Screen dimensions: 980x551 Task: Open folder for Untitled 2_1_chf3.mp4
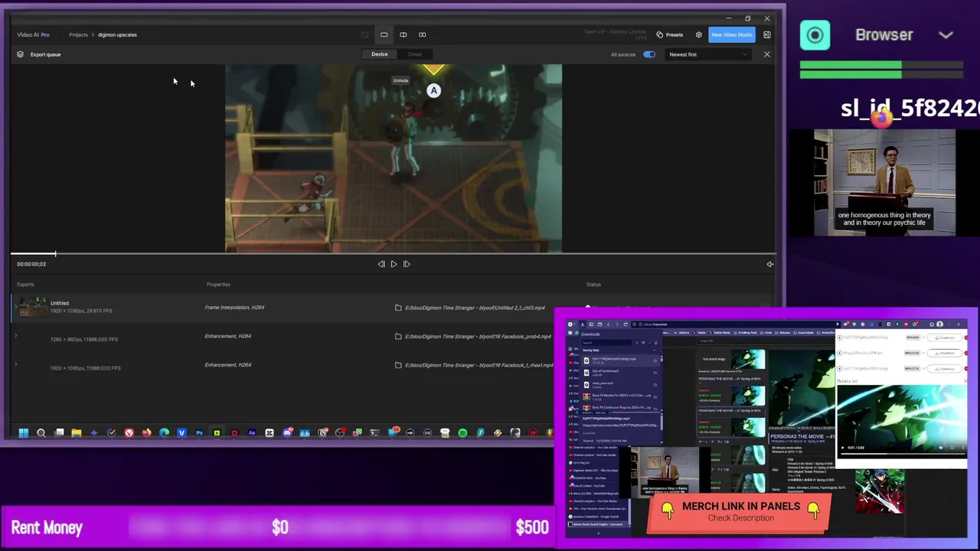click(x=398, y=308)
